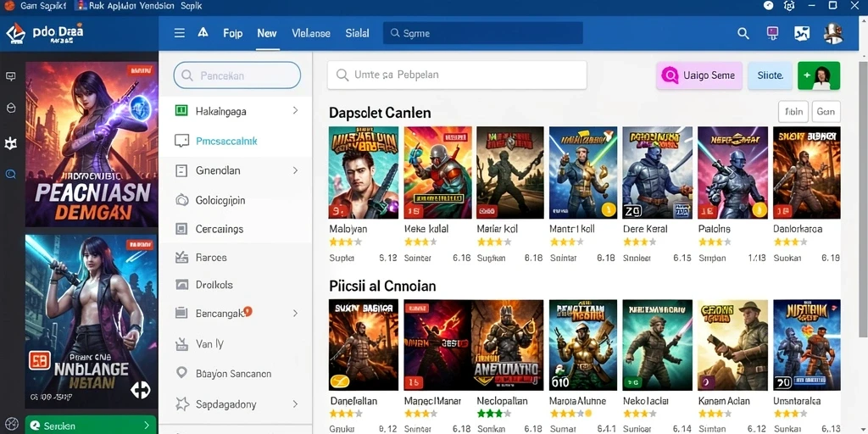Open the user avatar profile icon
868x434 pixels.
[832, 34]
